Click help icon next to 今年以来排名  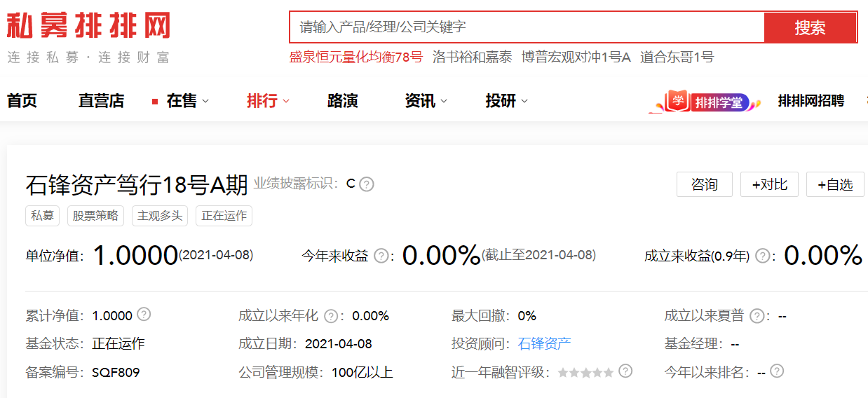click(776, 371)
